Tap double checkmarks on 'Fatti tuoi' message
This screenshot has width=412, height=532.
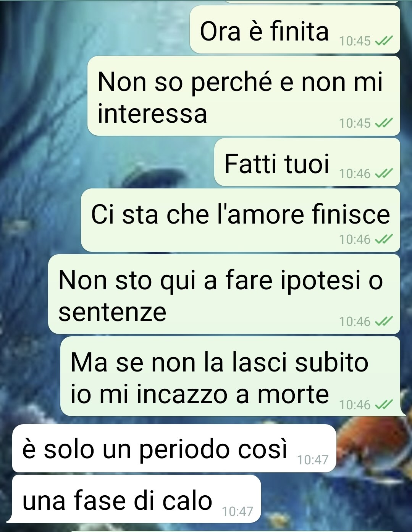[384, 174]
